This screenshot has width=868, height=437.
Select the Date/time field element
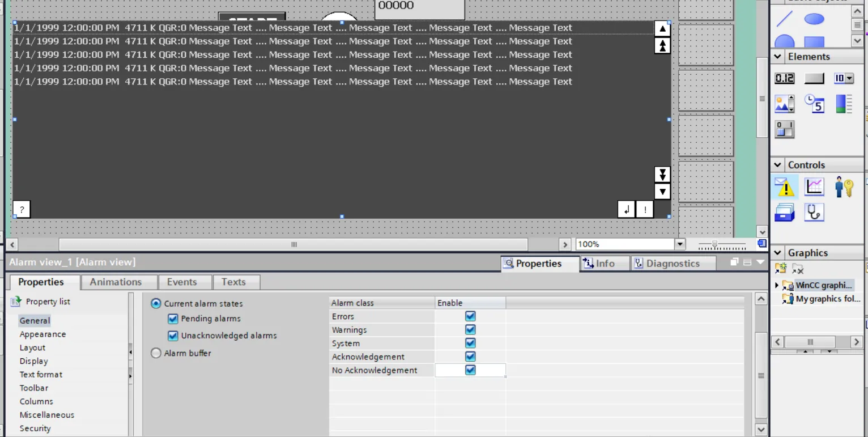[x=814, y=104]
